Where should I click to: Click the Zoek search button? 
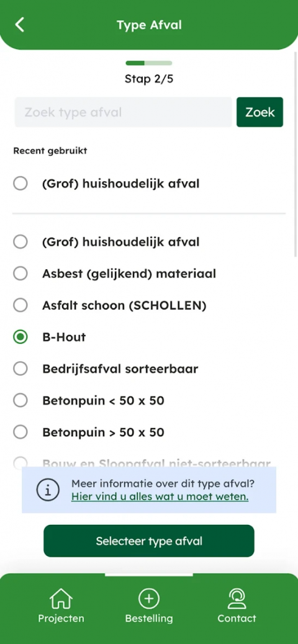tap(260, 112)
